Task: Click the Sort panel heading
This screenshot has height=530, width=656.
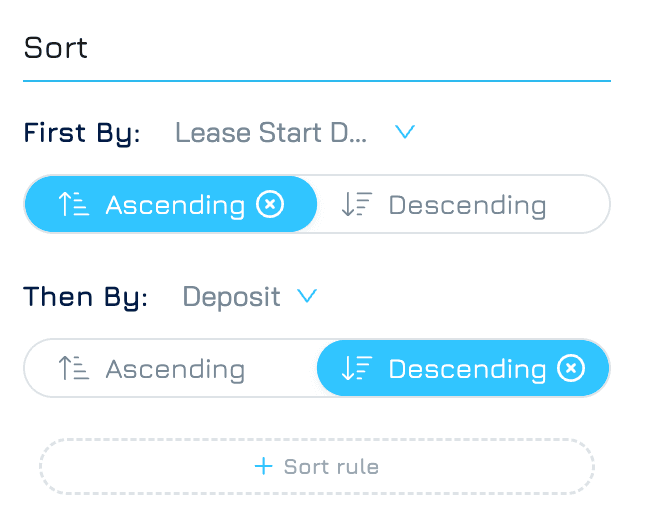Action: click(56, 48)
